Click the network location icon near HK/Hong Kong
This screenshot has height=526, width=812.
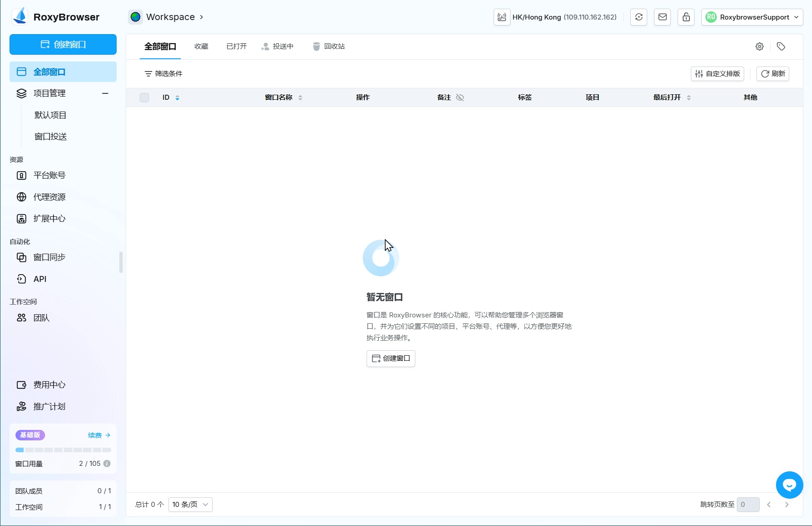coord(502,17)
